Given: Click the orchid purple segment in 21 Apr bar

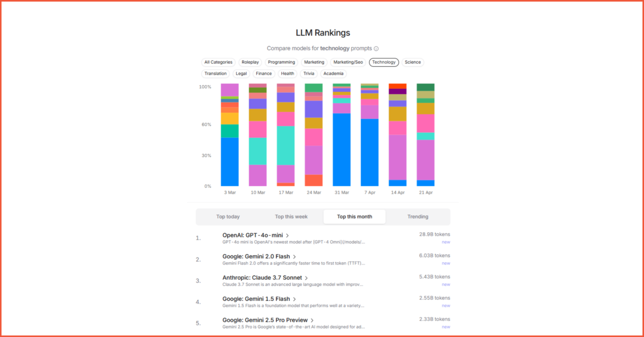Looking at the screenshot, I should (x=426, y=160).
